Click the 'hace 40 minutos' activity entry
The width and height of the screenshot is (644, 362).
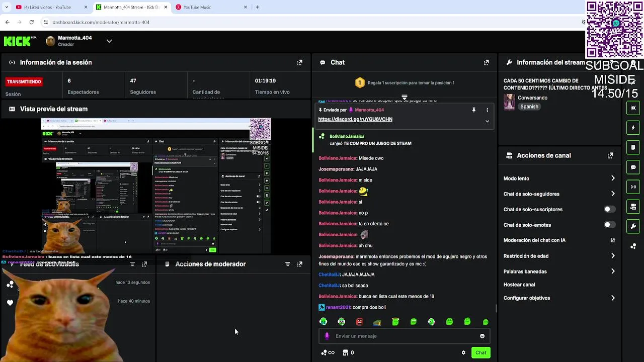pos(134,301)
